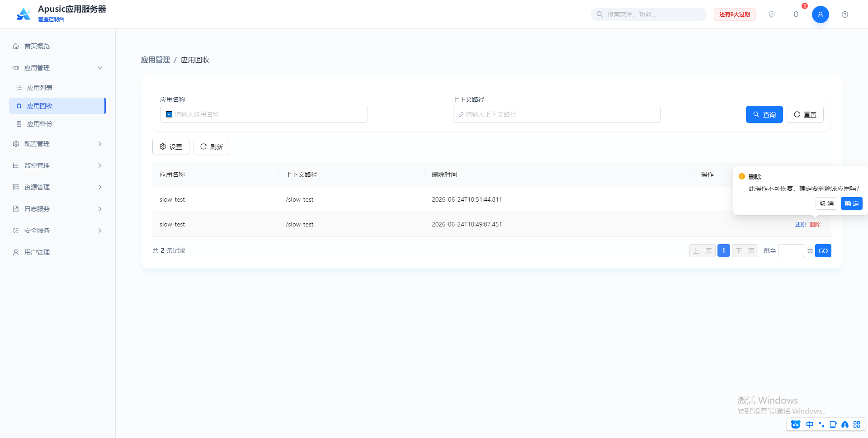The height and width of the screenshot is (438, 868).
Task: Click the help question mark icon
Action: tap(844, 14)
